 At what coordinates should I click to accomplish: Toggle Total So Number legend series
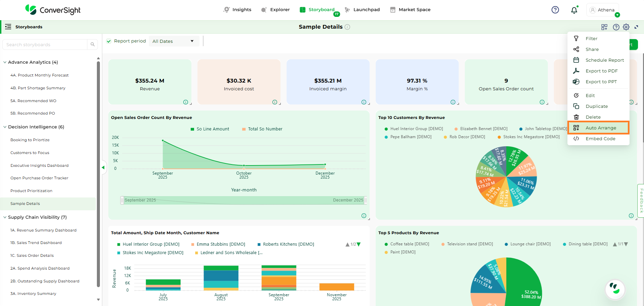(262, 129)
